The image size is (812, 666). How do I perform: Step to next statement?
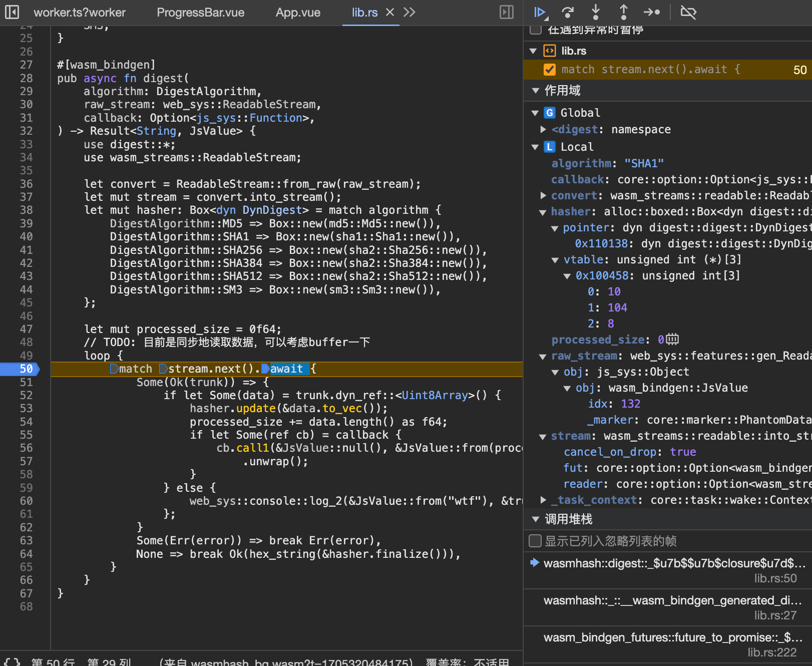coord(652,12)
